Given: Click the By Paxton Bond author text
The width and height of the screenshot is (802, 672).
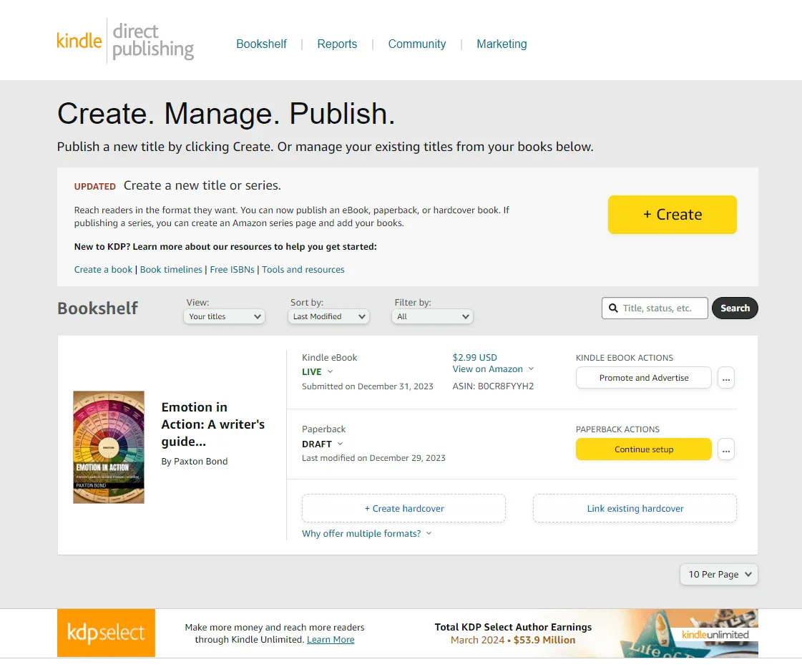Looking at the screenshot, I should [x=195, y=461].
